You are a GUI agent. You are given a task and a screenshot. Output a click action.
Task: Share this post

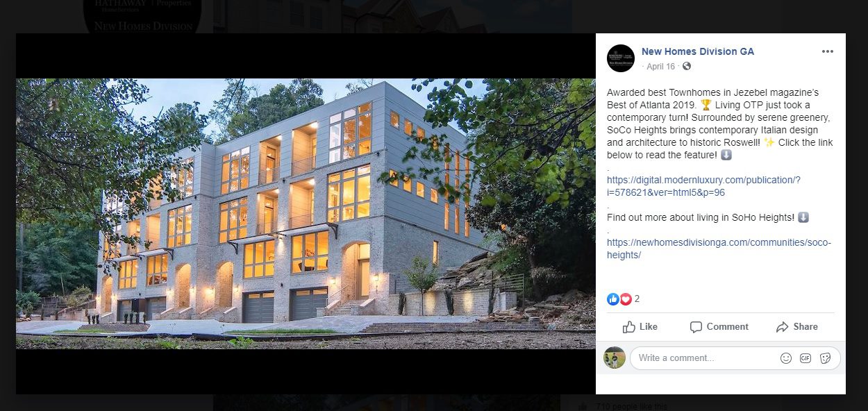[797, 327]
